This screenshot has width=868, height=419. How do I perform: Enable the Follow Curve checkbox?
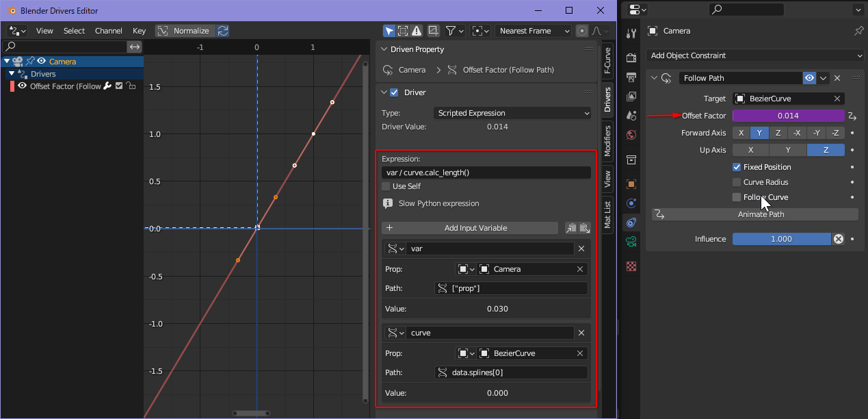pos(737,197)
